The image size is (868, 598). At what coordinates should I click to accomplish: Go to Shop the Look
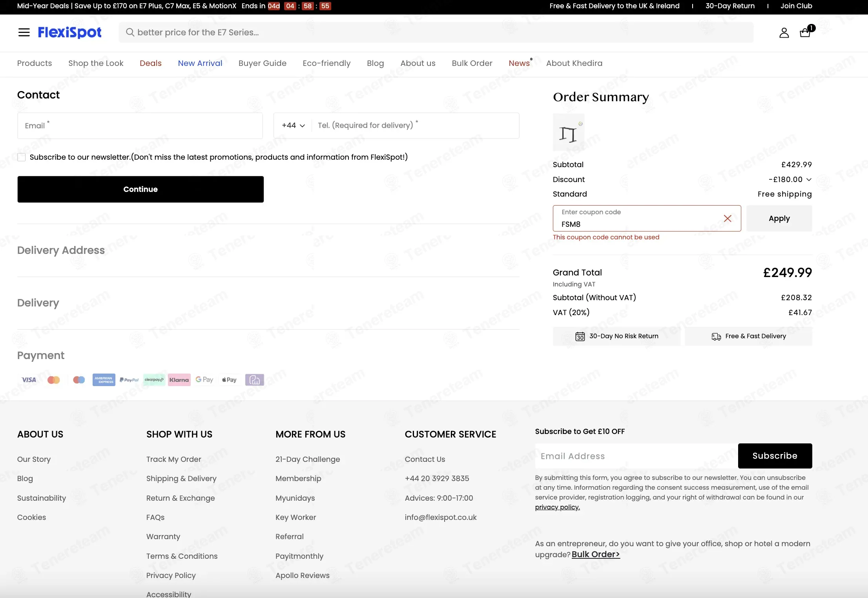tap(96, 63)
